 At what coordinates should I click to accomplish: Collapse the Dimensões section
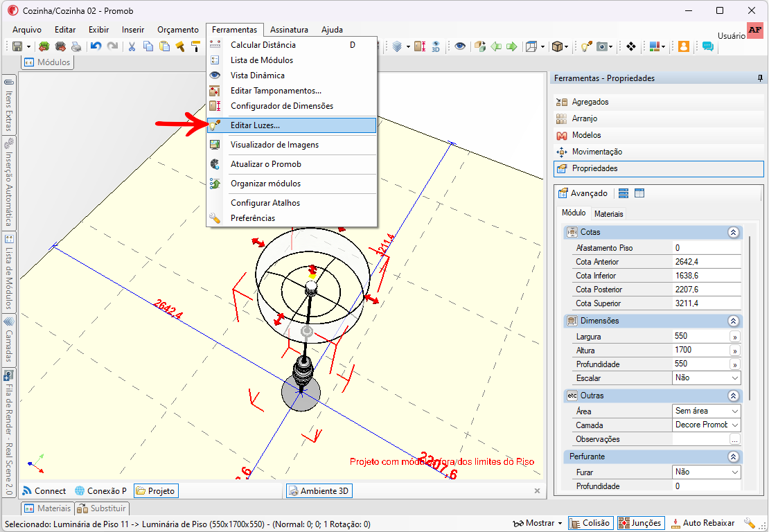pyautogui.click(x=733, y=321)
